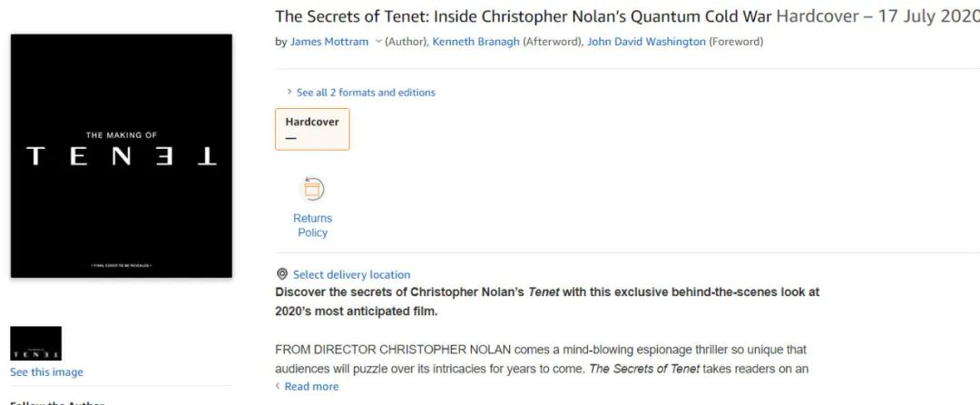Click 'The Secrets of Tenet' product title
This screenshot has width=980, height=405.
524,16
